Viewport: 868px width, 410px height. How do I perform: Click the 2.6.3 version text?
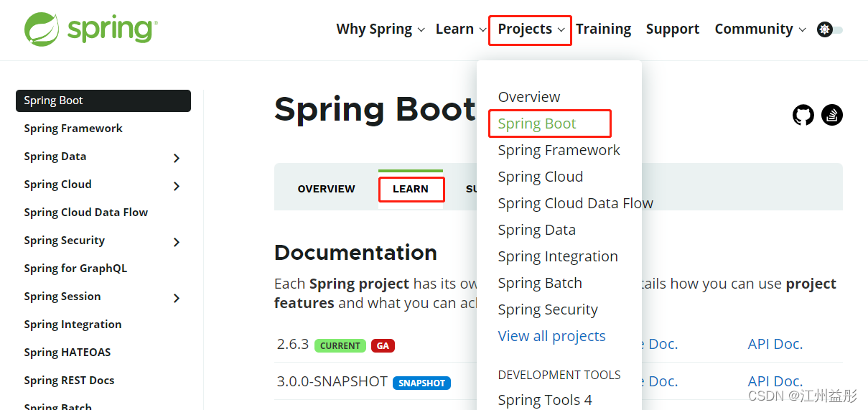click(x=293, y=344)
